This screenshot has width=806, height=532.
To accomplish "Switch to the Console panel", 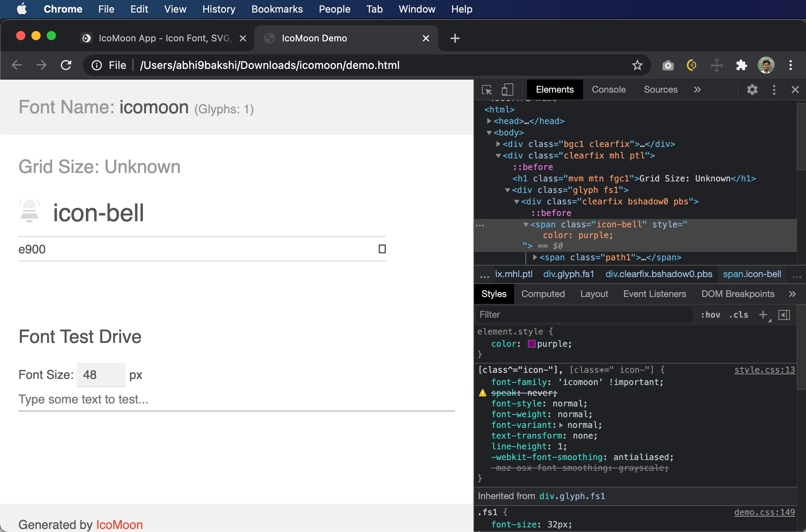I will tap(608, 90).
